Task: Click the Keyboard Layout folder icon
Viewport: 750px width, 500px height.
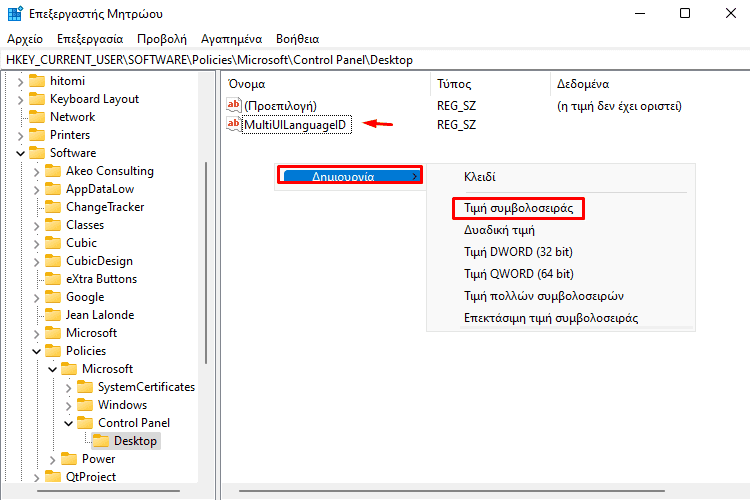Action: click(37, 99)
